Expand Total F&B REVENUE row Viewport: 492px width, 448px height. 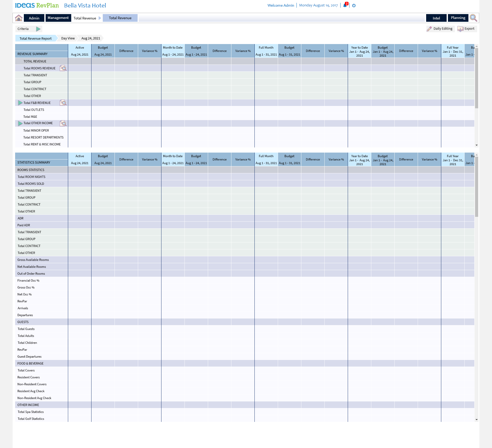point(20,103)
